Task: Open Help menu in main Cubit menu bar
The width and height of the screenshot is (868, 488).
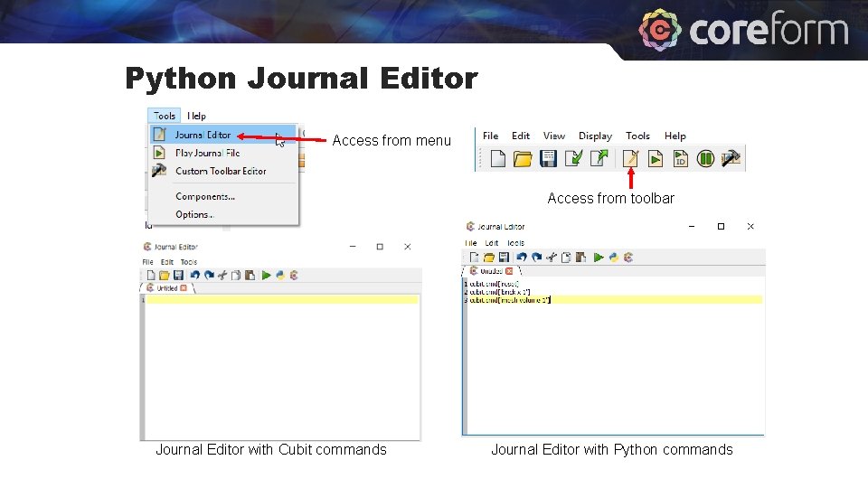Action: (x=675, y=136)
